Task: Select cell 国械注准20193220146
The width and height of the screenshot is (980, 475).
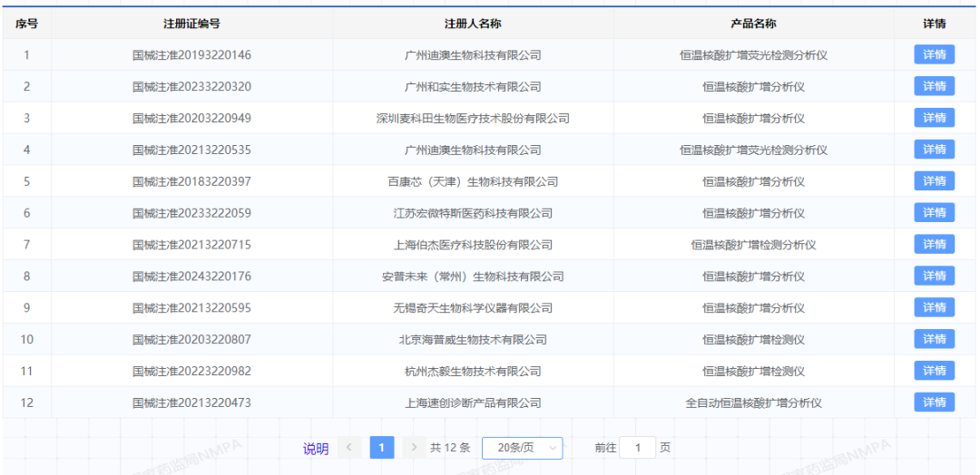Action: [x=191, y=55]
